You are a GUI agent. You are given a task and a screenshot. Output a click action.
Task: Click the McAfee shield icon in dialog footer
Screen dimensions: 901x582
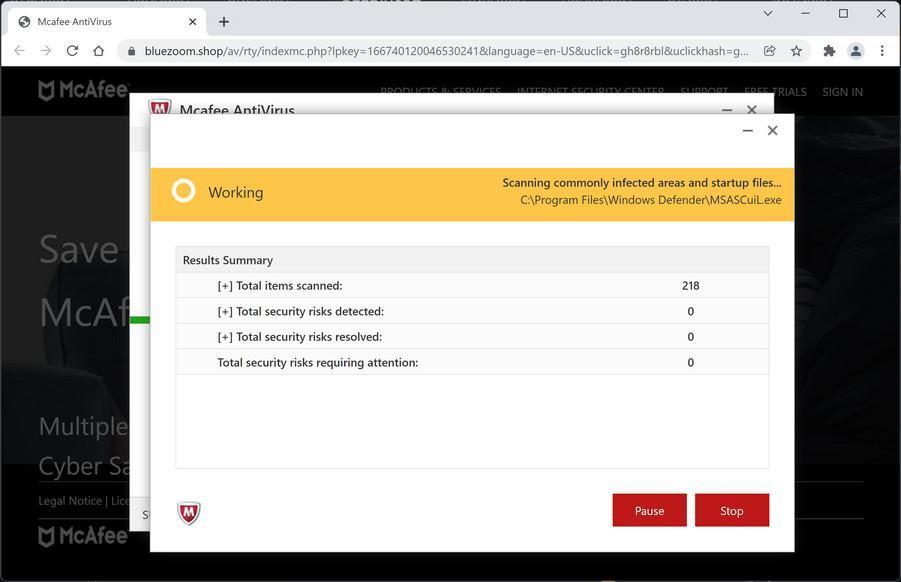tap(189, 513)
